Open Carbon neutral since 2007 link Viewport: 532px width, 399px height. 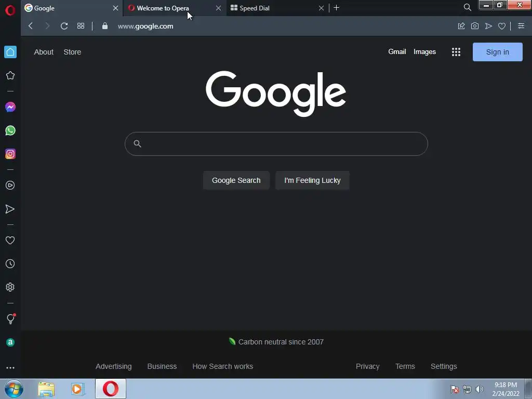pyautogui.click(x=281, y=342)
